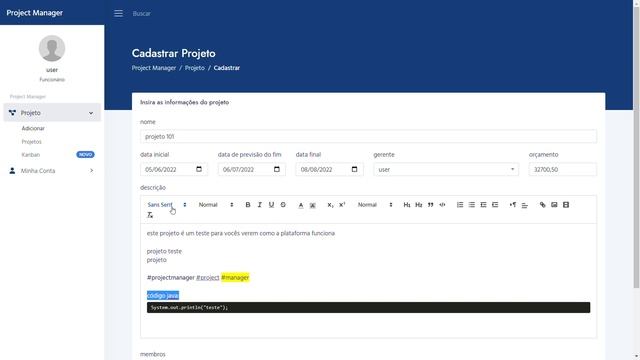Toggle the hamburger sidebar menu
640x360 pixels.
tap(118, 13)
